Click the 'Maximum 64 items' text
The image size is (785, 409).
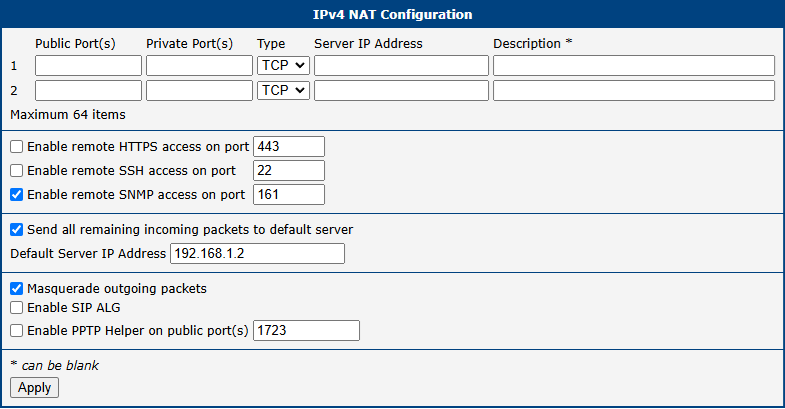[68, 115]
